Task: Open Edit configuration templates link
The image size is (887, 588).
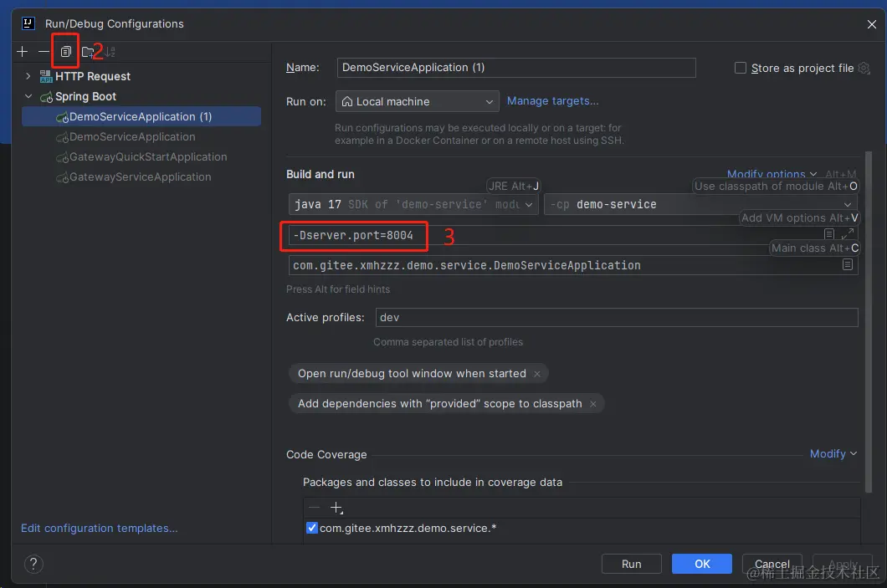Action: (99, 528)
